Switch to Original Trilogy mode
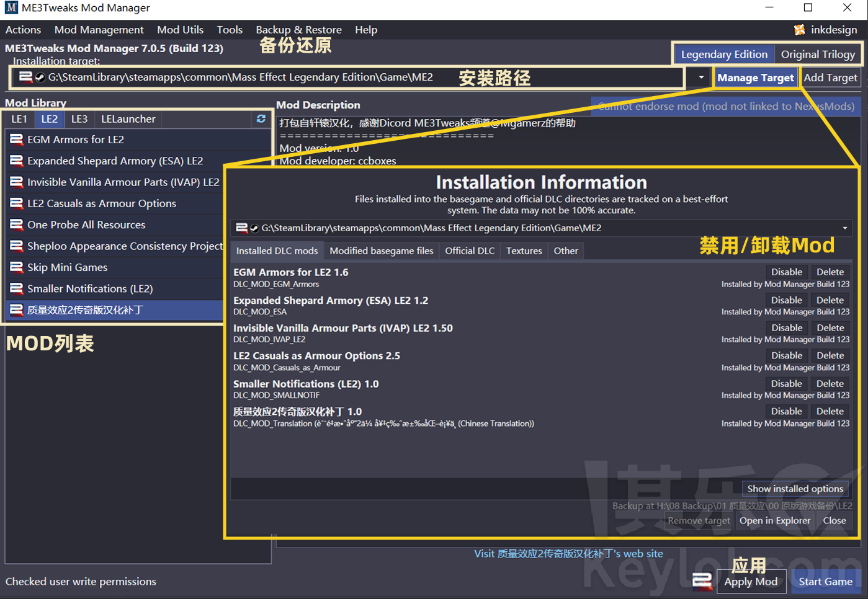The width and height of the screenshot is (868, 599). tap(818, 55)
